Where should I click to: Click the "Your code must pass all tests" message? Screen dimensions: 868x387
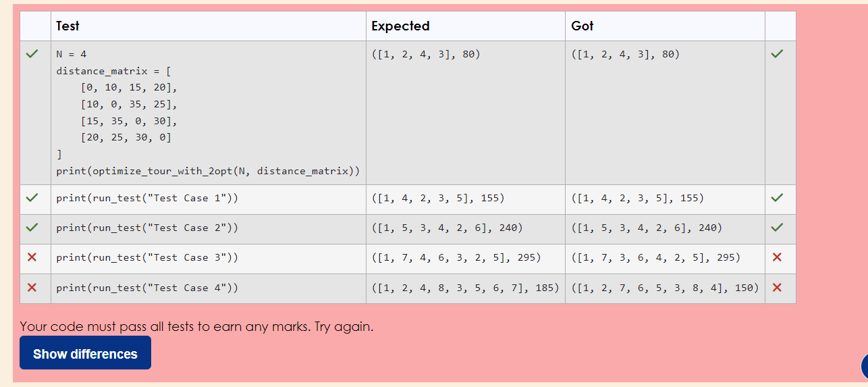pyautogui.click(x=196, y=327)
